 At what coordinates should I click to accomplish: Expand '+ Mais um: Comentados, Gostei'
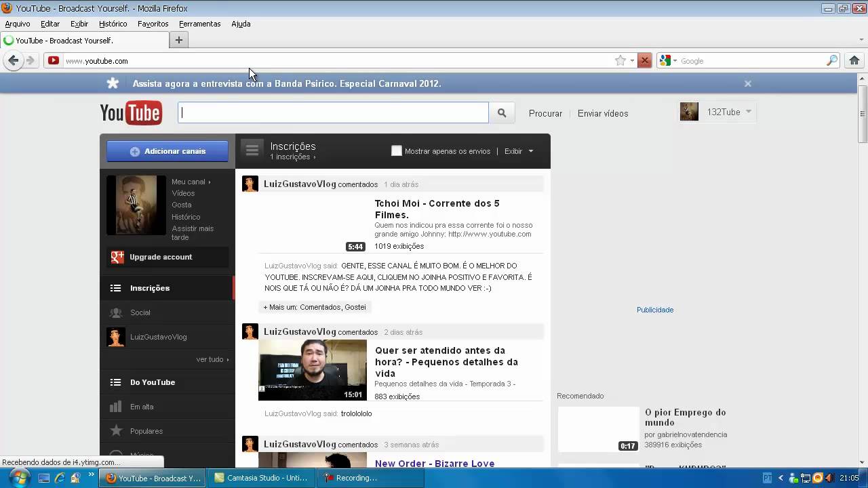click(x=315, y=307)
